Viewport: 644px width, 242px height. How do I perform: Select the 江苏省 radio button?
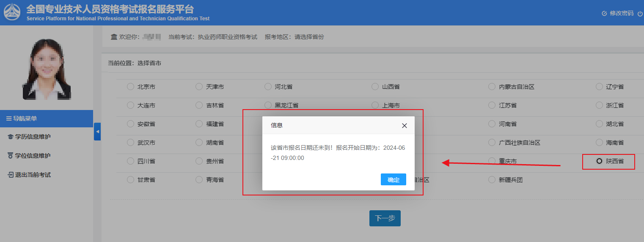[492, 105]
